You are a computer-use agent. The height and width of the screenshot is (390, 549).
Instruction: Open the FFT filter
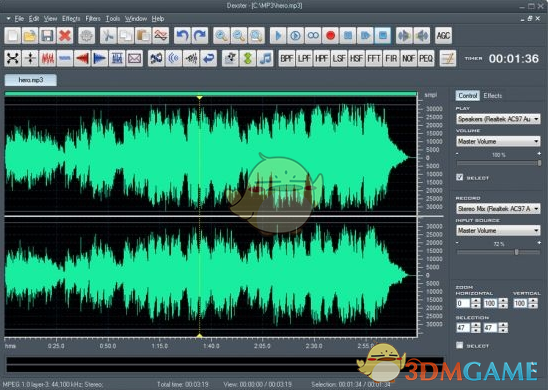coord(374,58)
